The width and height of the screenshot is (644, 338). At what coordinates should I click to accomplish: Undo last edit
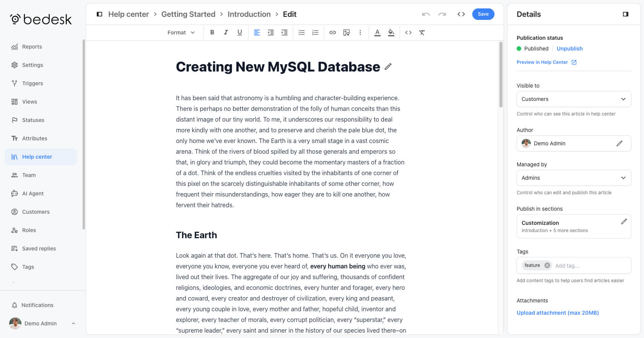pyautogui.click(x=426, y=14)
